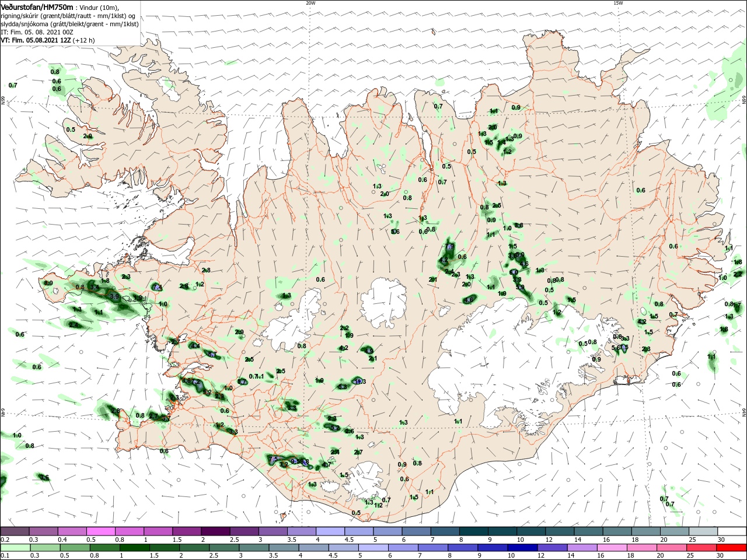The height and width of the screenshot is (560, 747).
Task: Click the 'IT: Fim. 05. 08. 2021 00Z' line
Action: 37,32
